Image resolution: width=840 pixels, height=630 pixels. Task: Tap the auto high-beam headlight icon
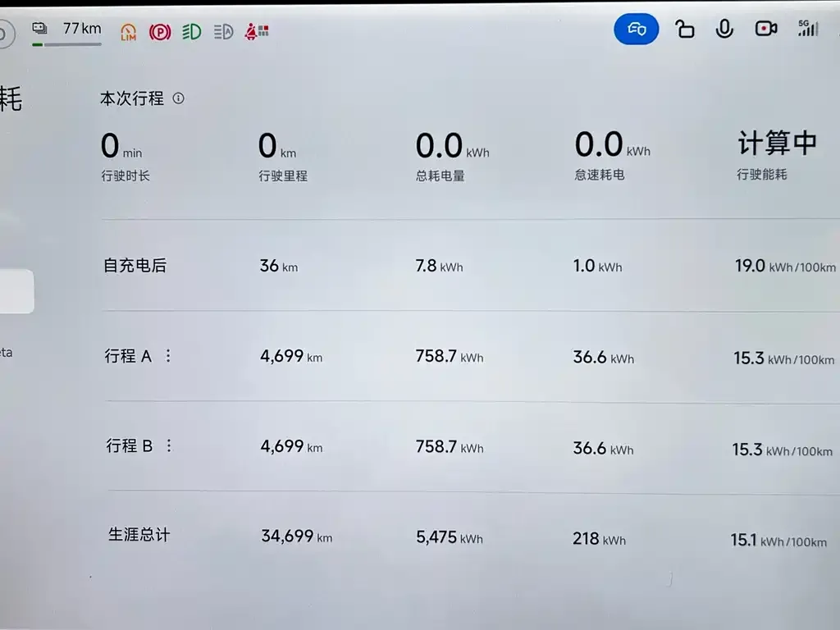pos(223,32)
